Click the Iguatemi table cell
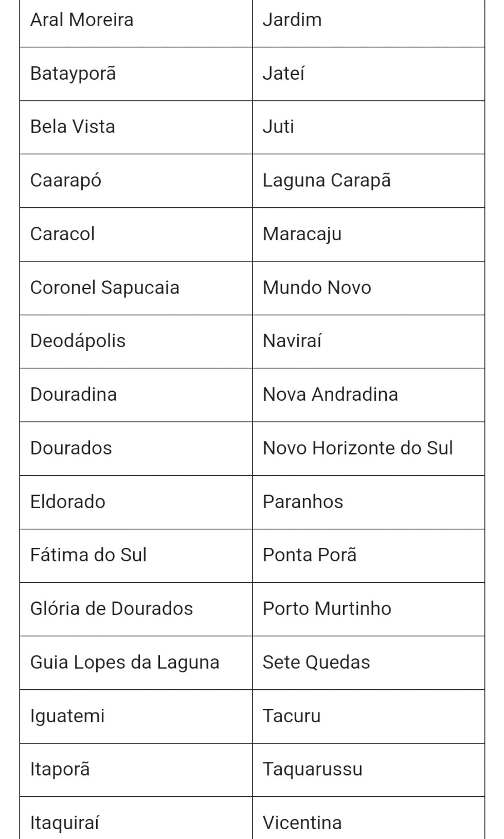Image resolution: width=504 pixels, height=839 pixels. [x=67, y=716]
